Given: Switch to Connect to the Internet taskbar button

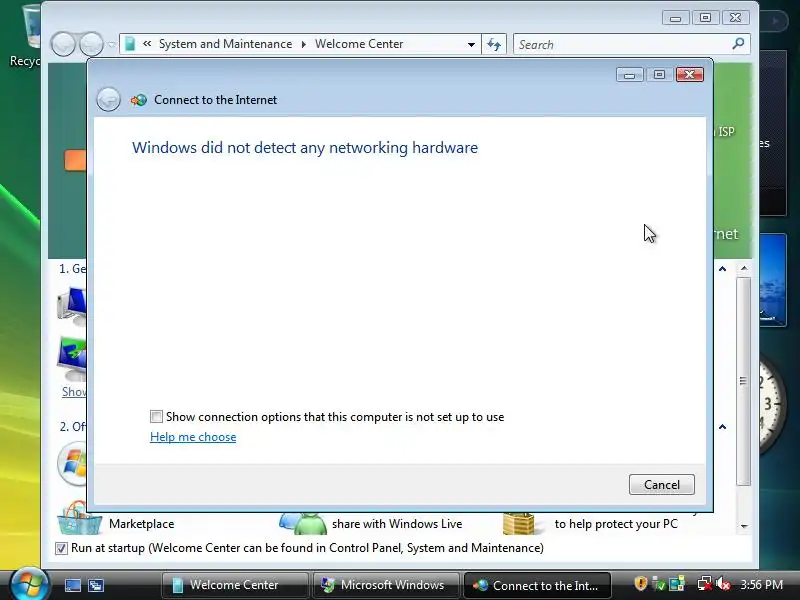Looking at the screenshot, I should (537, 585).
